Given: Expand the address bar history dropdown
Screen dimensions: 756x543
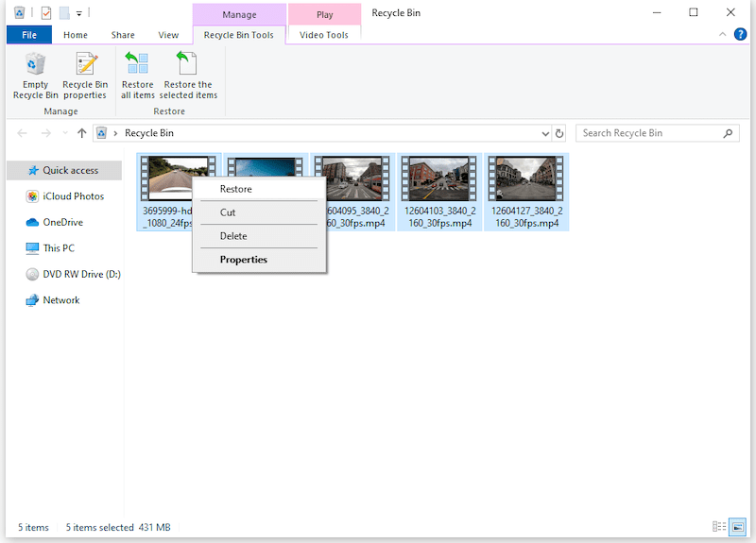Looking at the screenshot, I should 545,133.
